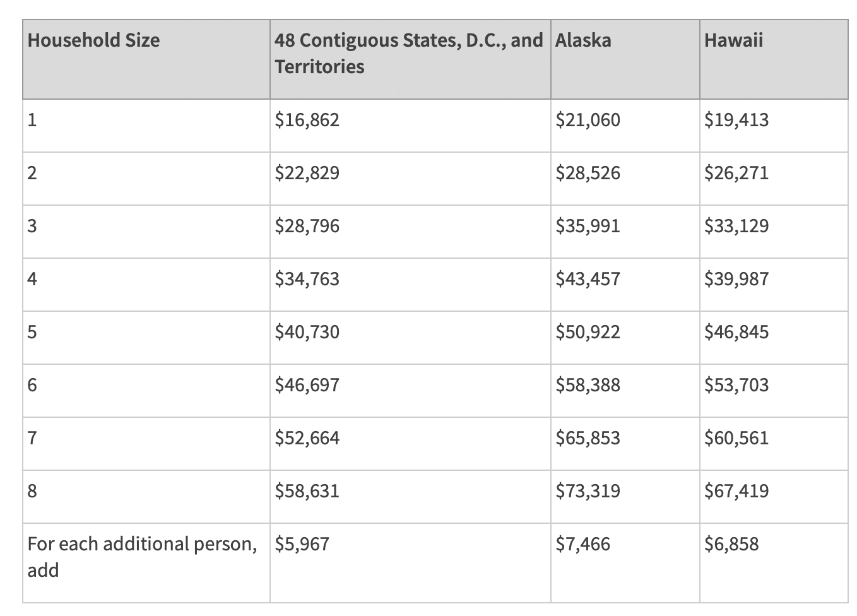Click Hawaii value $19,413

736,120
